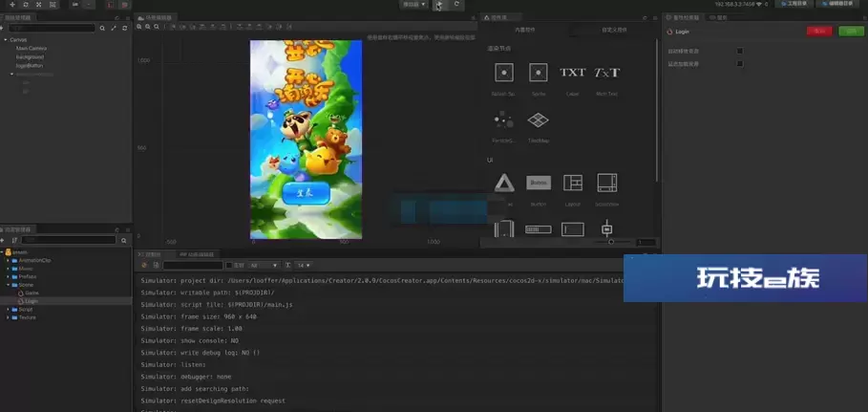Image resolution: width=868 pixels, height=412 pixels.
Task: Click the assets sort icon
Action: point(14,240)
